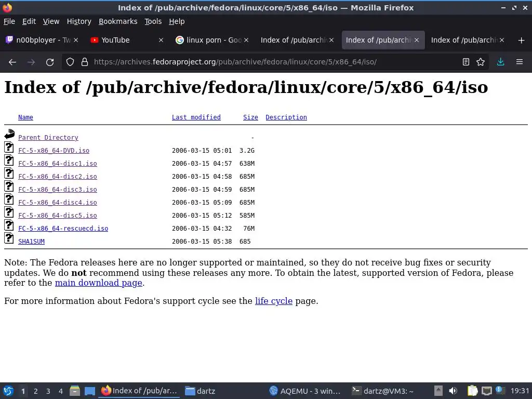Download FC-5-x86_64-disc2.iso
The image size is (532, 399).
pyautogui.click(x=57, y=177)
